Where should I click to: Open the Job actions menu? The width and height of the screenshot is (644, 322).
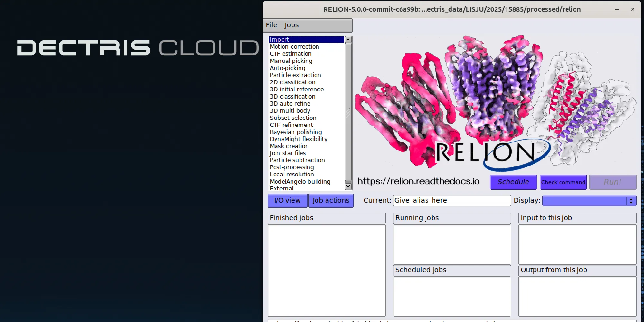tap(331, 200)
